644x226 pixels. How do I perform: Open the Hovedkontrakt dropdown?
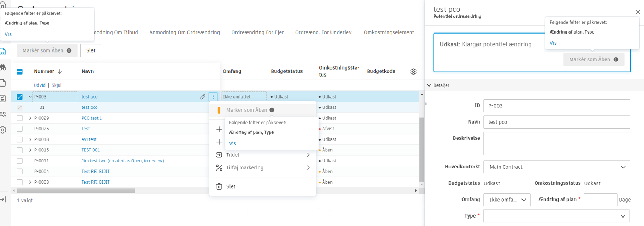556,167
